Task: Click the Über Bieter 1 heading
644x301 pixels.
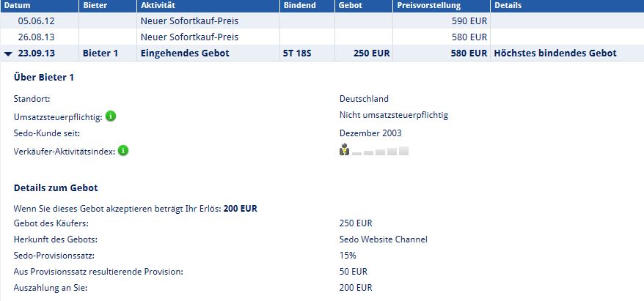Action: click(44, 77)
